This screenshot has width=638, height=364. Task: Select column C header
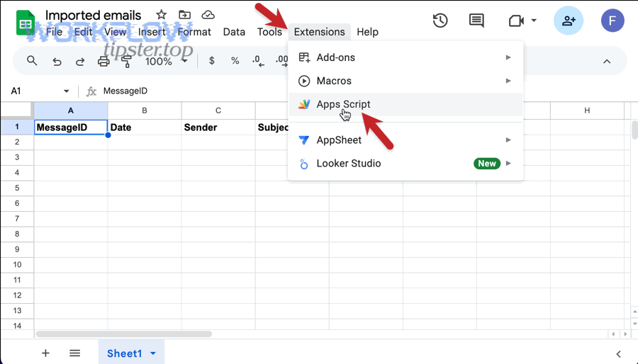pyautogui.click(x=218, y=110)
